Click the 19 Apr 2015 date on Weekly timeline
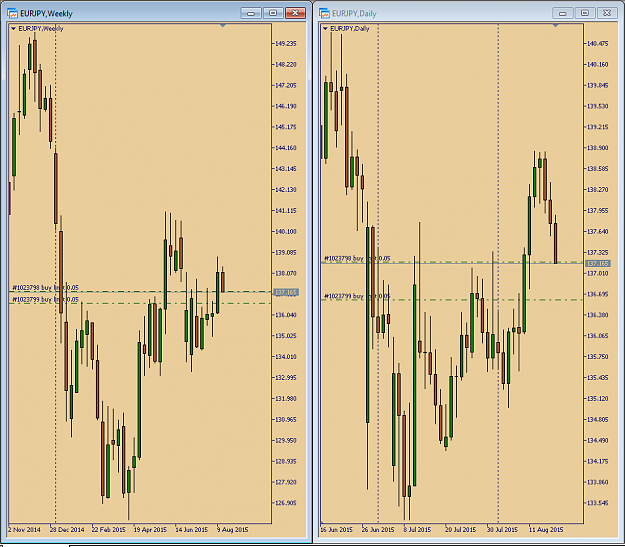This screenshot has width=625, height=547. (x=150, y=530)
